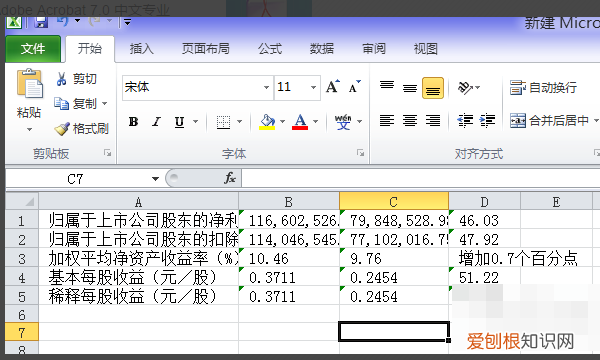
Task: Open the 剪贴板 dialog launcher
Action: click(x=108, y=153)
